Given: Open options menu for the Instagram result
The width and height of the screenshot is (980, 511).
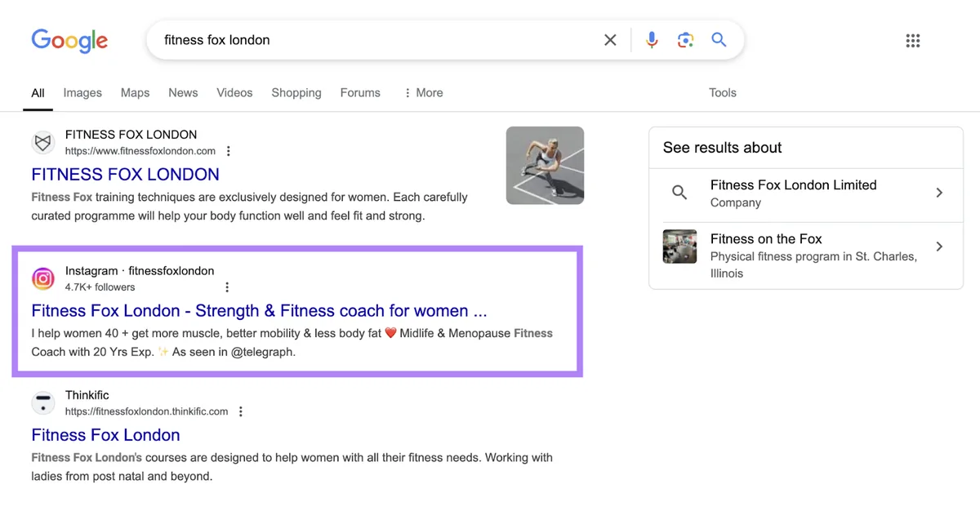Looking at the screenshot, I should pyautogui.click(x=227, y=287).
